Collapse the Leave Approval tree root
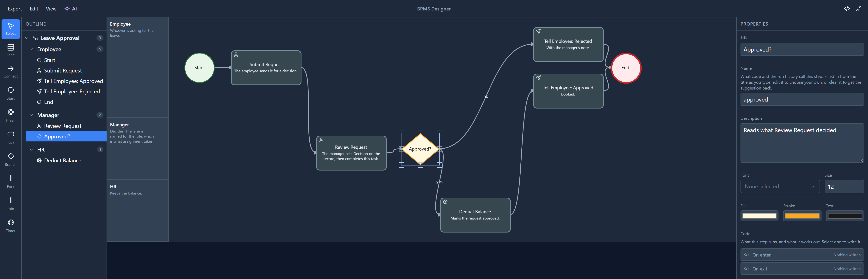The image size is (868, 279). (x=27, y=38)
